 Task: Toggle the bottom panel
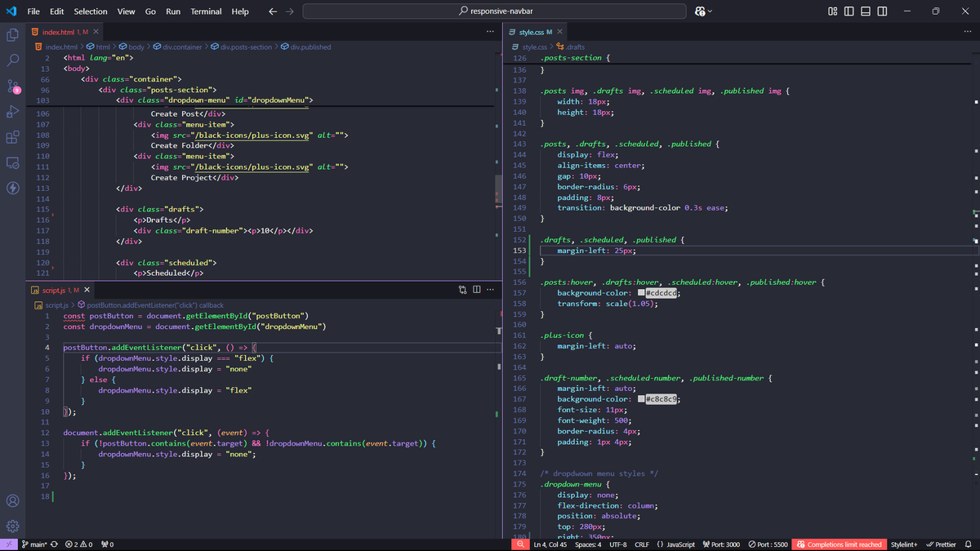point(866,11)
